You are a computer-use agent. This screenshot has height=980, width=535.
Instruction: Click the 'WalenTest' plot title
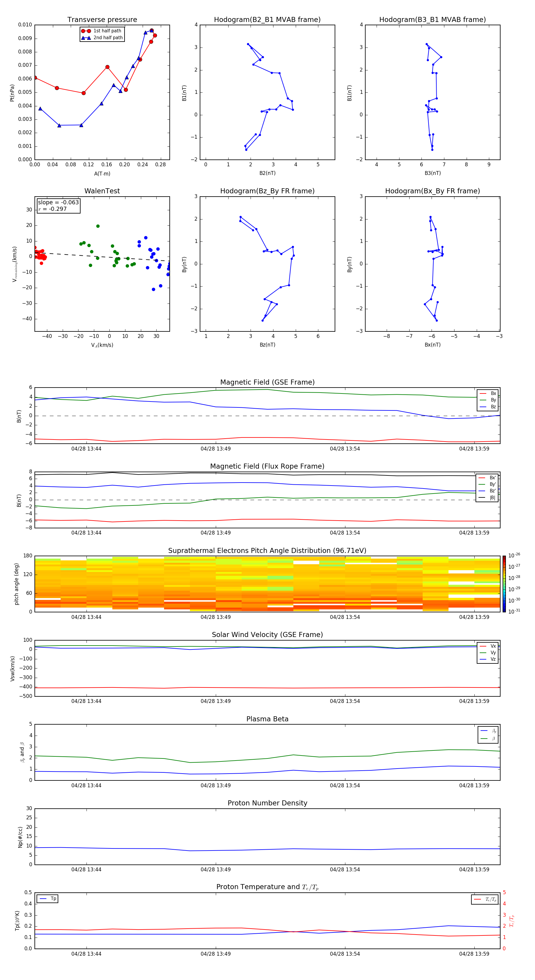[x=102, y=191]
